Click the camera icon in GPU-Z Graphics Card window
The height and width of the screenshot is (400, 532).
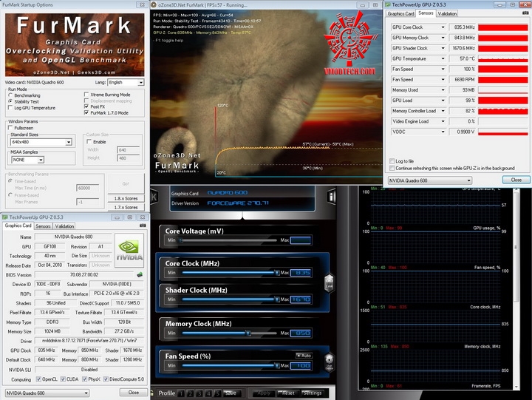point(143,226)
